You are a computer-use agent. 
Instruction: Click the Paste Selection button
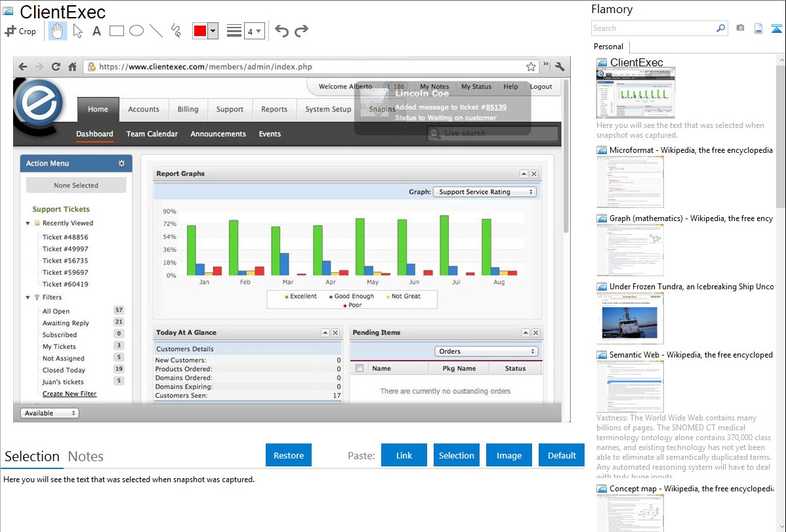(x=457, y=455)
